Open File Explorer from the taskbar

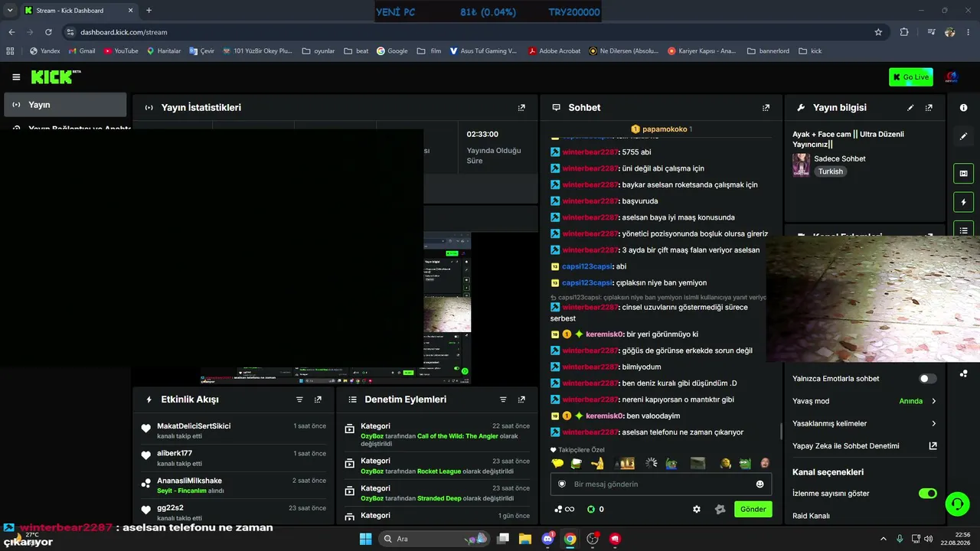coord(525,539)
